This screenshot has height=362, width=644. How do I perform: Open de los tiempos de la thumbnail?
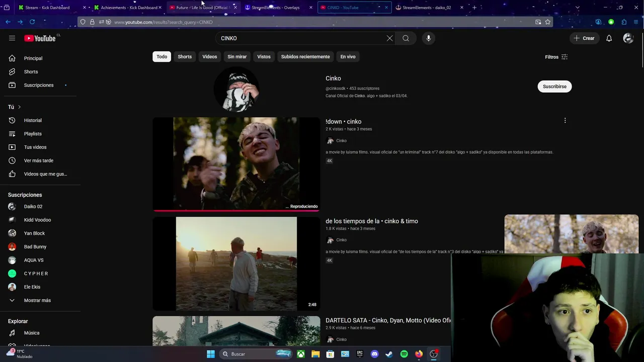click(x=236, y=263)
